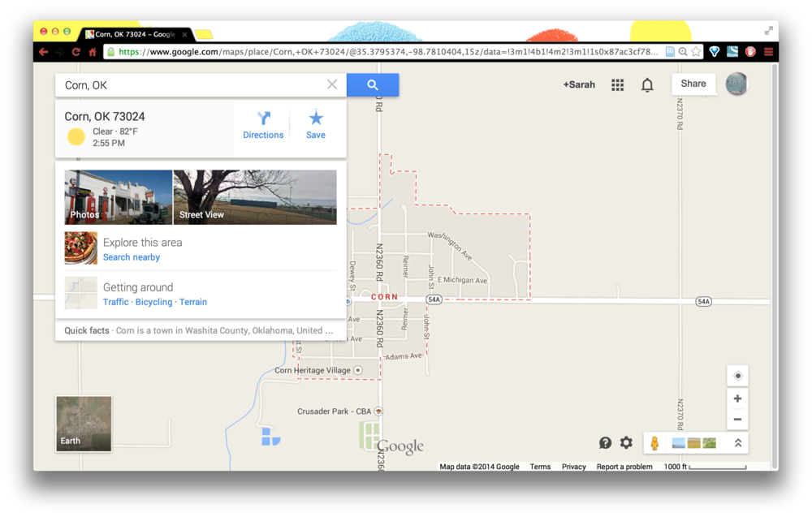The image size is (812, 517).
Task: Zoom in with the plus button
Action: click(737, 399)
